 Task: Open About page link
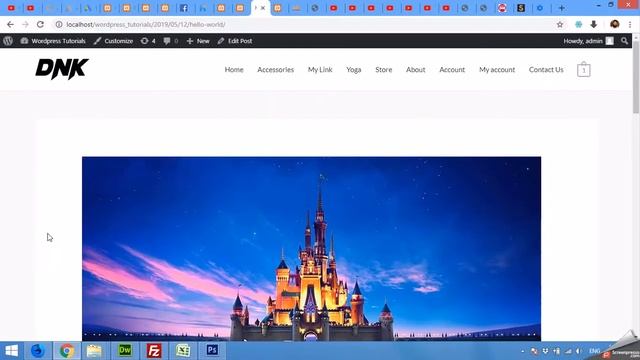[416, 70]
